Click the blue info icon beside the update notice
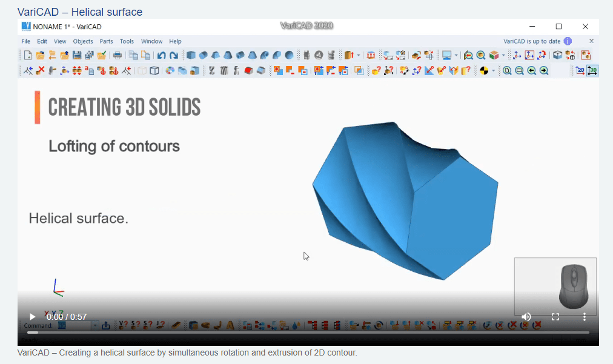 [x=568, y=41]
